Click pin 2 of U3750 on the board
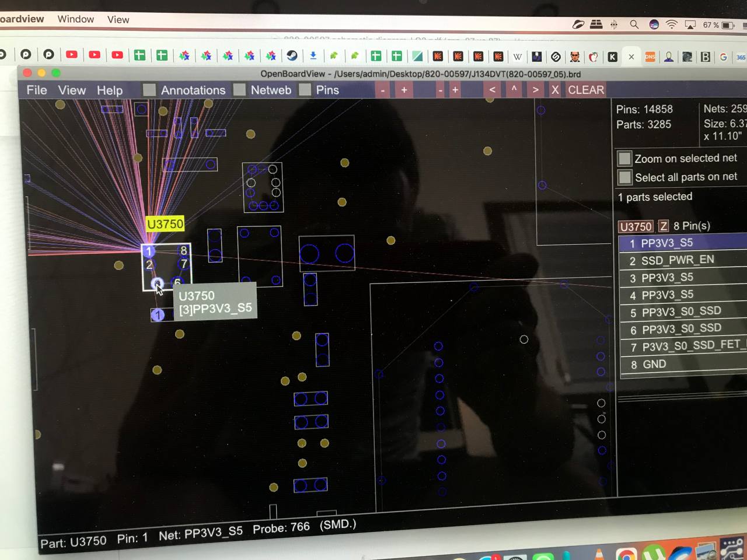 [x=149, y=265]
